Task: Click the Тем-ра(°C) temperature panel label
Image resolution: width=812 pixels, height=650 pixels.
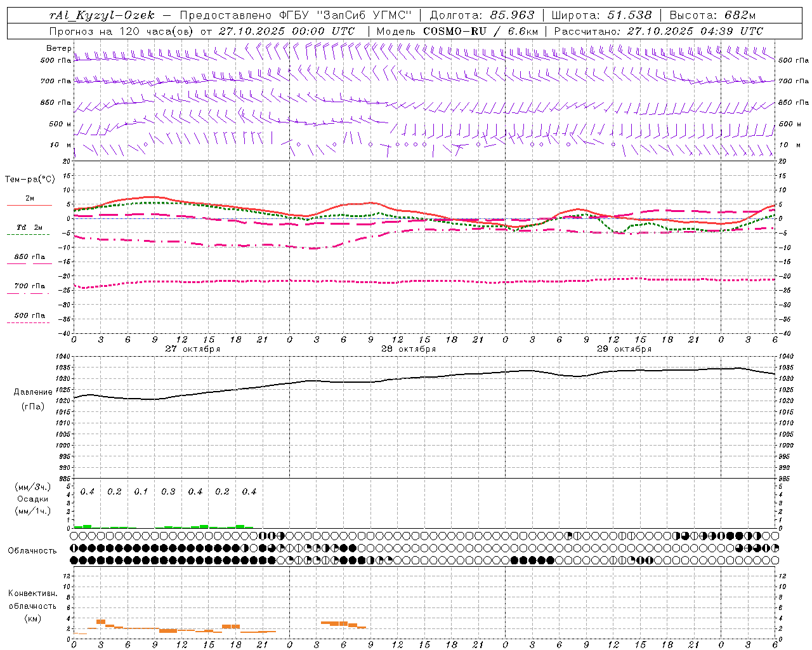Action: click(x=30, y=180)
